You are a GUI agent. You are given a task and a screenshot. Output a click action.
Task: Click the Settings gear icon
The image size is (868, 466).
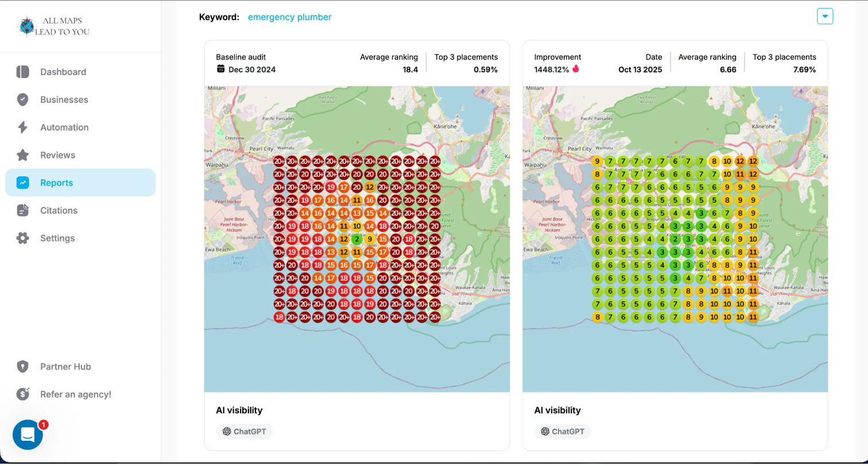tap(23, 238)
